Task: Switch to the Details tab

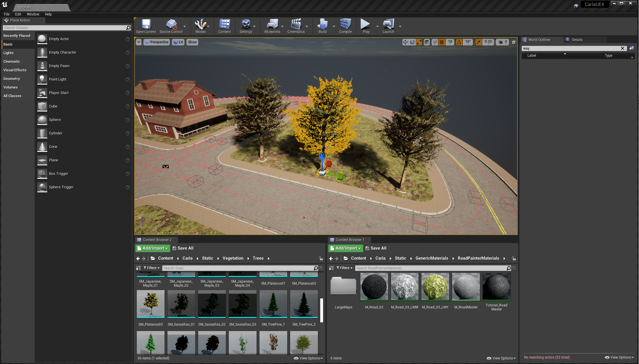Action: (577, 40)
